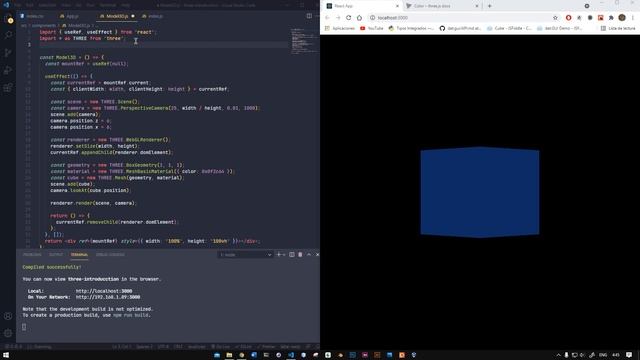Screen dimensions: 640x360
Task: Open the Run and Debug view
Action: (9, 70)
